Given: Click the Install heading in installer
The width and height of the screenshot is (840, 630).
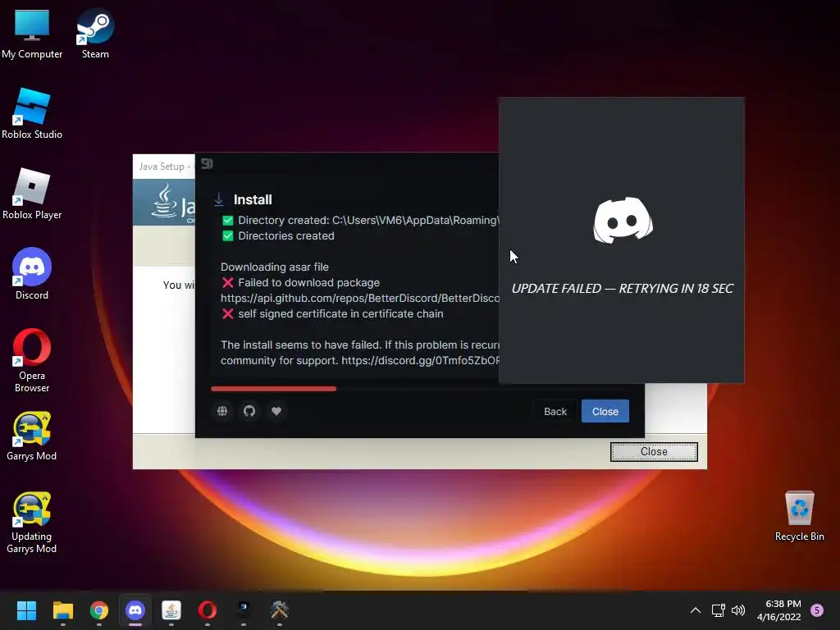Looking at the screenshot, I should pos(253,200).
